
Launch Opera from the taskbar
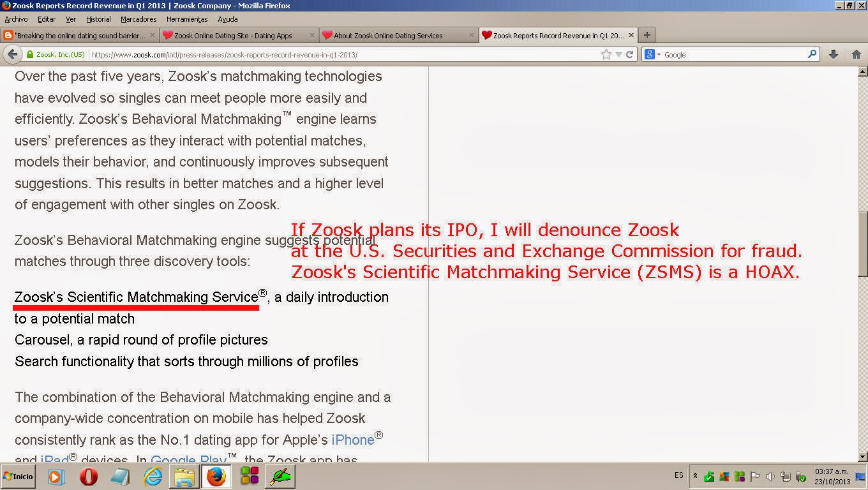(88, 477)
